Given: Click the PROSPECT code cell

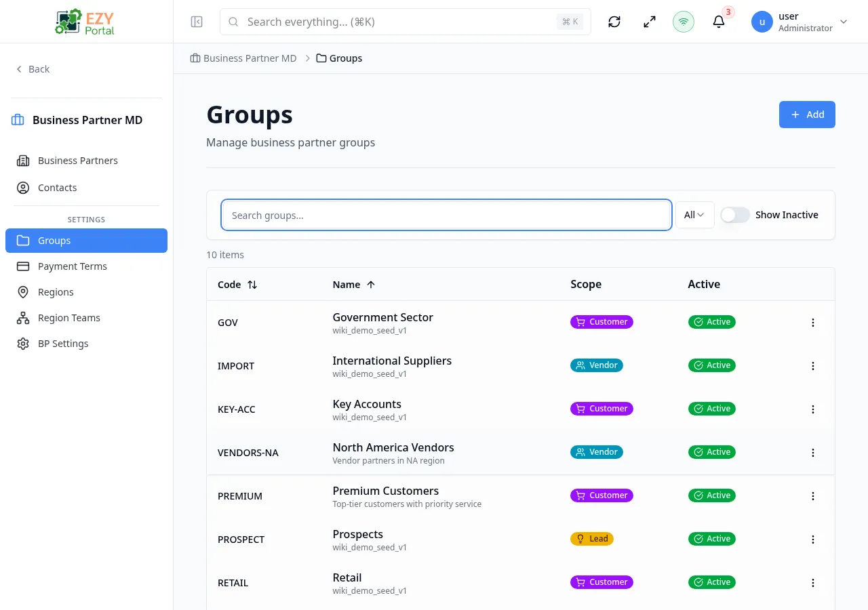Looking at the screenshot, I should [x=241, y=540].
